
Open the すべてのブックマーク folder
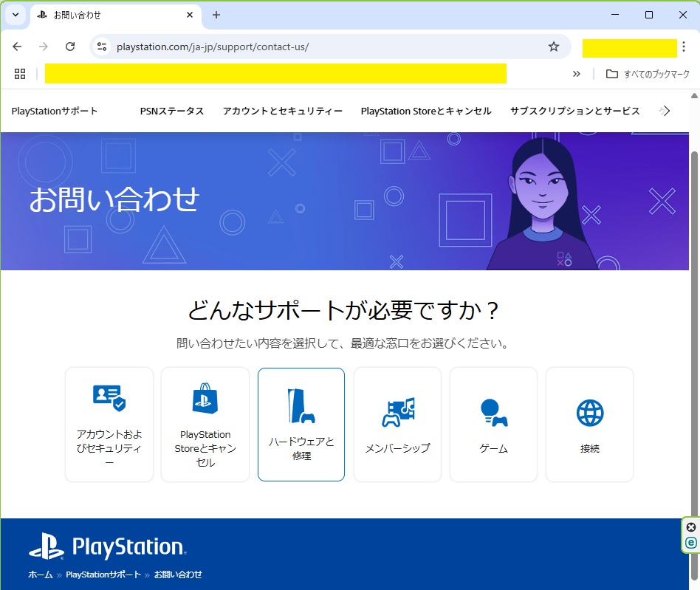pos(648,74)
